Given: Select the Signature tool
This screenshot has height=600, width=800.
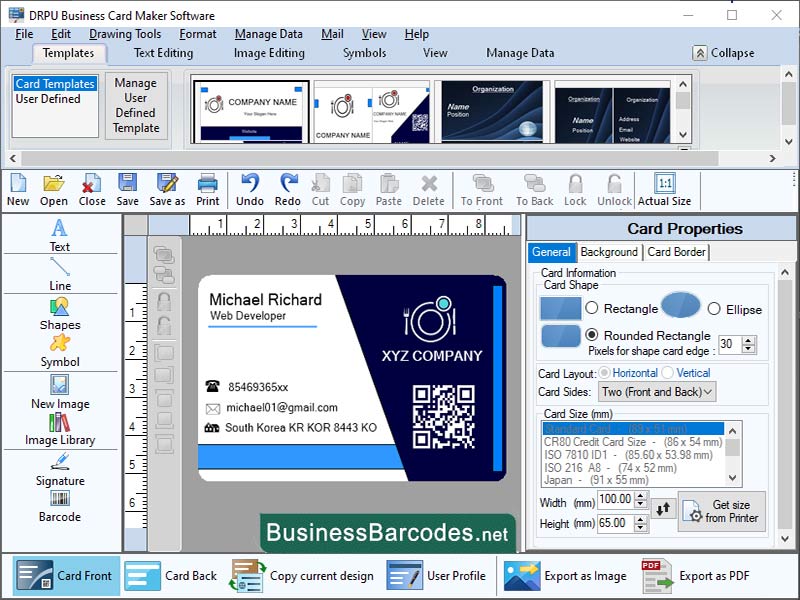Looking at the screenshot, I should tap(59, 474).
